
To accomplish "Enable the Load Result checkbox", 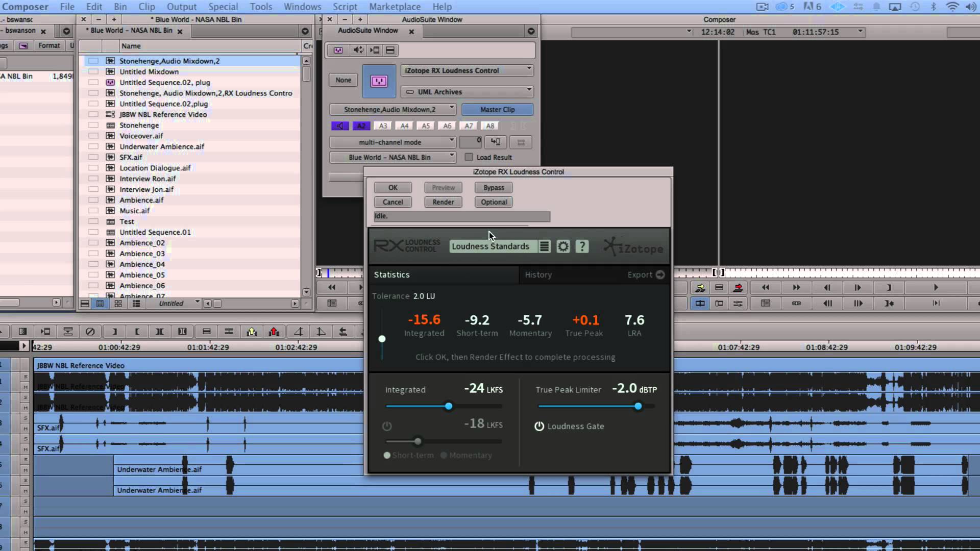I will click(x=469, y=157).
